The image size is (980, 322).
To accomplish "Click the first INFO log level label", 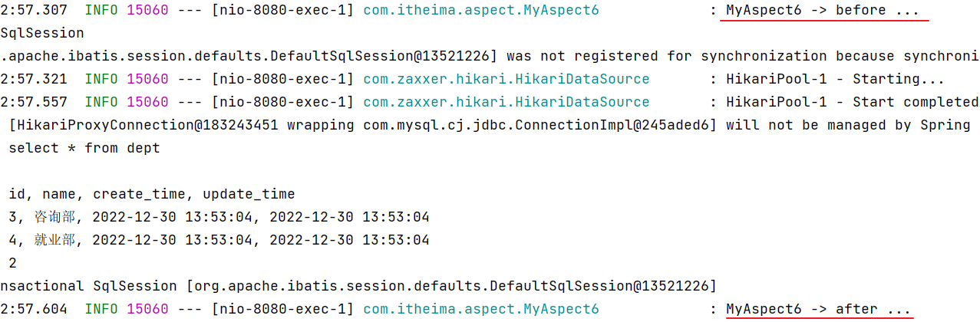I will pyautogui.click(x=101, y=10).
